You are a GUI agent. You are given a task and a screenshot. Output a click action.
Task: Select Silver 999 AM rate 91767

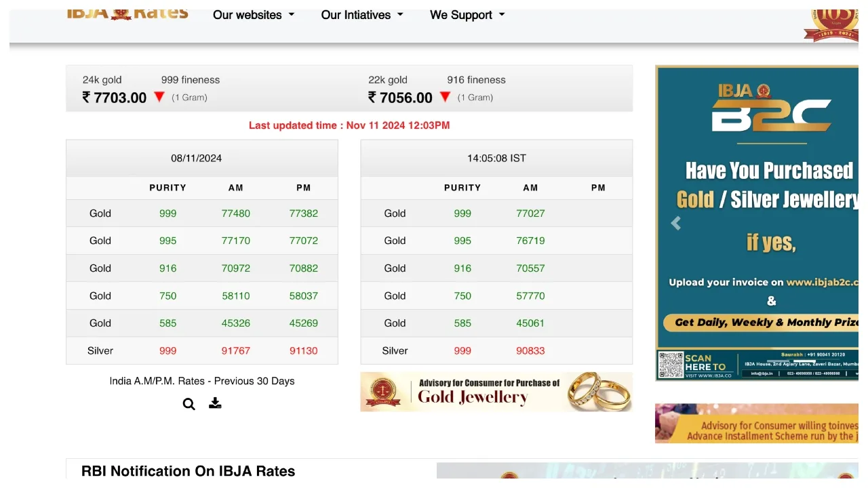(x=236, y=351)
